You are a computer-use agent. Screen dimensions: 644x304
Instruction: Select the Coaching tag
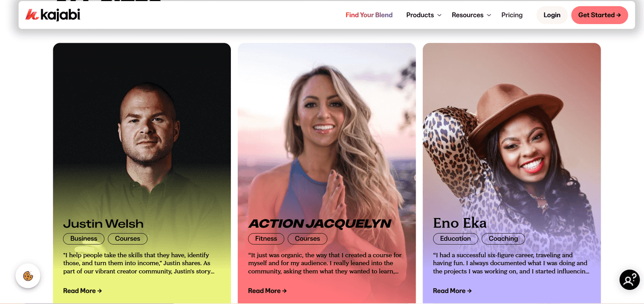click(x=503, y=239)
